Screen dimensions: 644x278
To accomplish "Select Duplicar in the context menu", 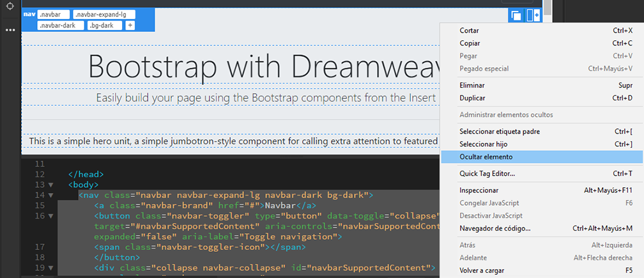I will pos(472,98).
